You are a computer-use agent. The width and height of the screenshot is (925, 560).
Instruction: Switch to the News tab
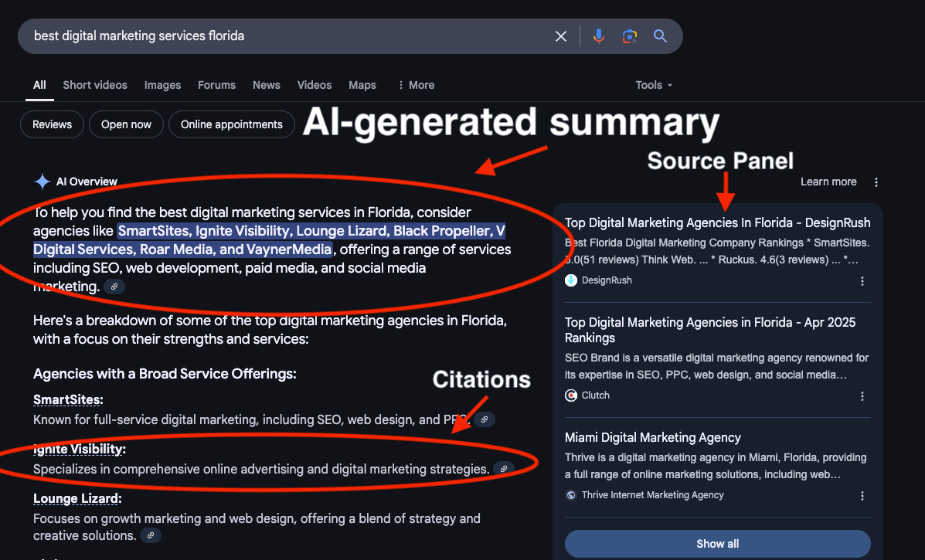266,85
